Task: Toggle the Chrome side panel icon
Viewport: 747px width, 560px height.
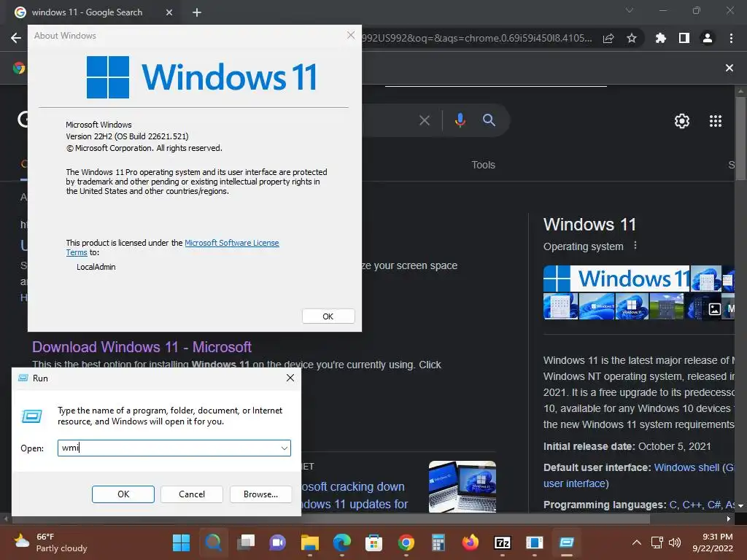Action: (684, 38)
